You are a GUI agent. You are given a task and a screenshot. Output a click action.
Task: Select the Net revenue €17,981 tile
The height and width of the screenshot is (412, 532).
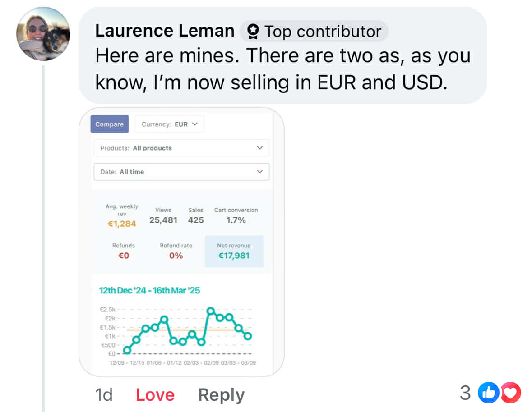[234, 251]
